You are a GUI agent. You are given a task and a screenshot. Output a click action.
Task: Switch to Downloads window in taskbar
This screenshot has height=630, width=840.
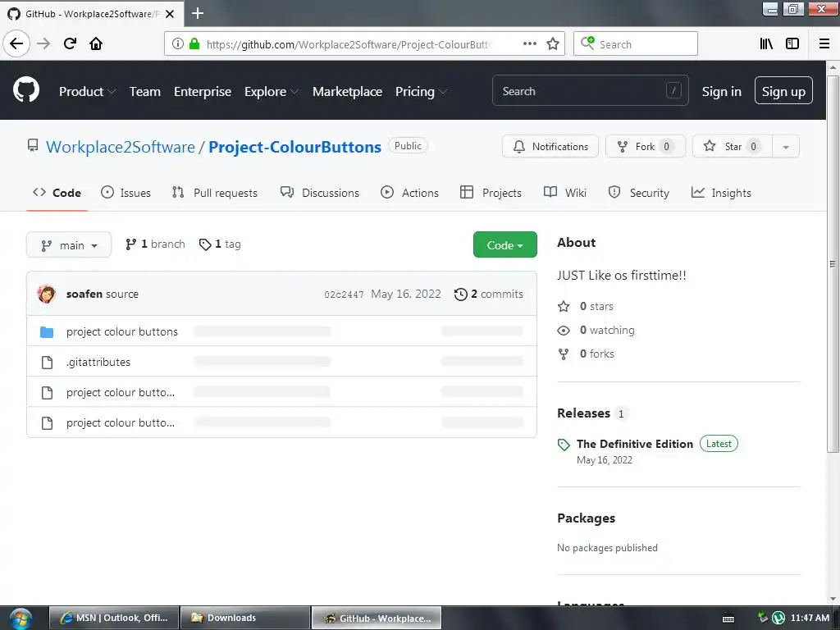[245, 619]
